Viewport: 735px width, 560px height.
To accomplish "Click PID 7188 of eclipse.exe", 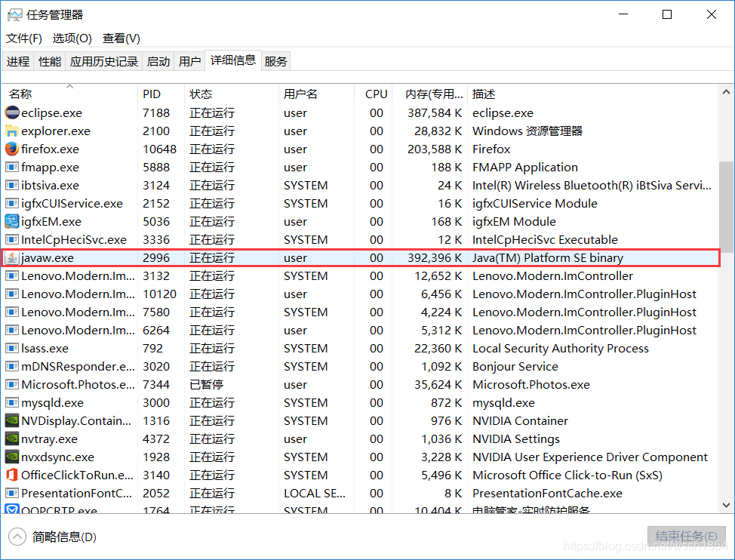I will 156,113.
